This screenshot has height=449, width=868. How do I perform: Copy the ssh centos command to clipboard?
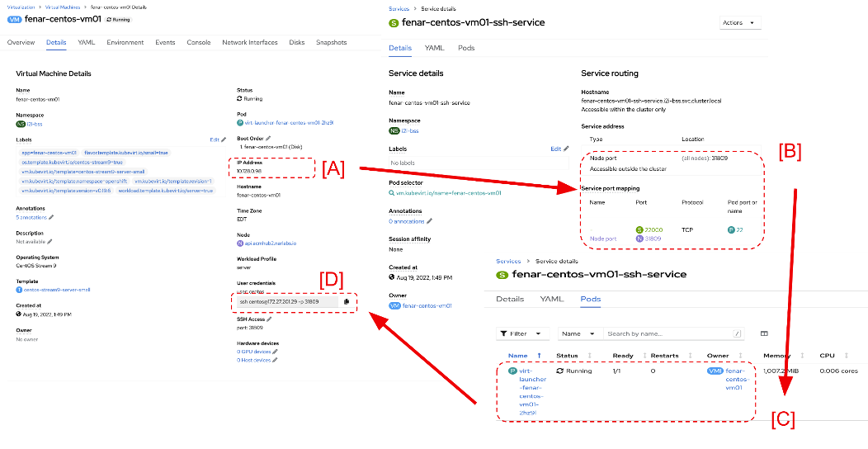click(346, 302)
